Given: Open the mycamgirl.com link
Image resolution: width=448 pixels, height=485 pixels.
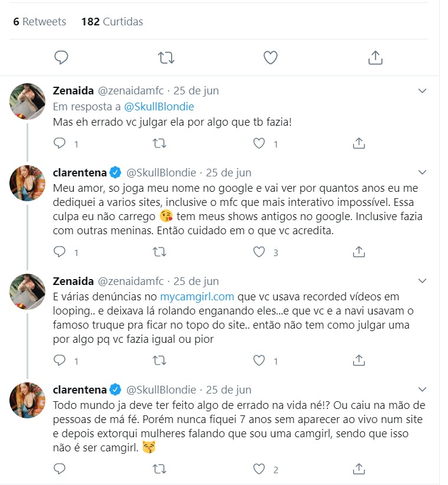Looking at the screenshot, I should click(197, 297).
